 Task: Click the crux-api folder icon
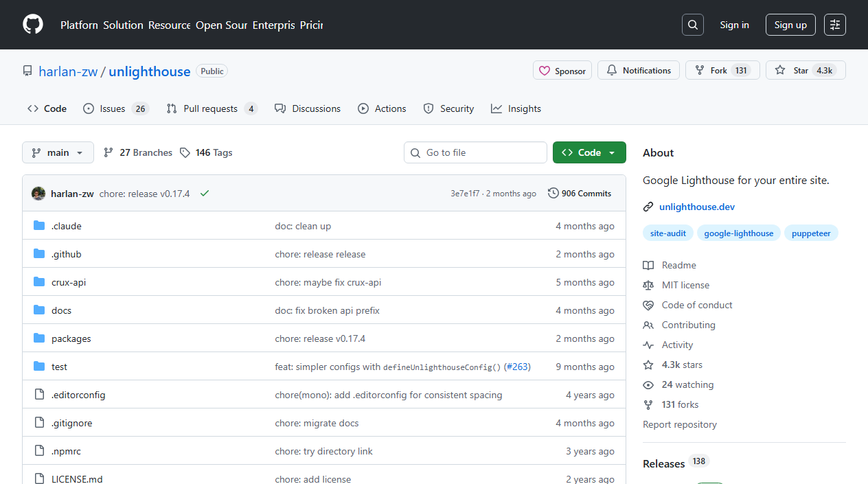click(39, 282)
